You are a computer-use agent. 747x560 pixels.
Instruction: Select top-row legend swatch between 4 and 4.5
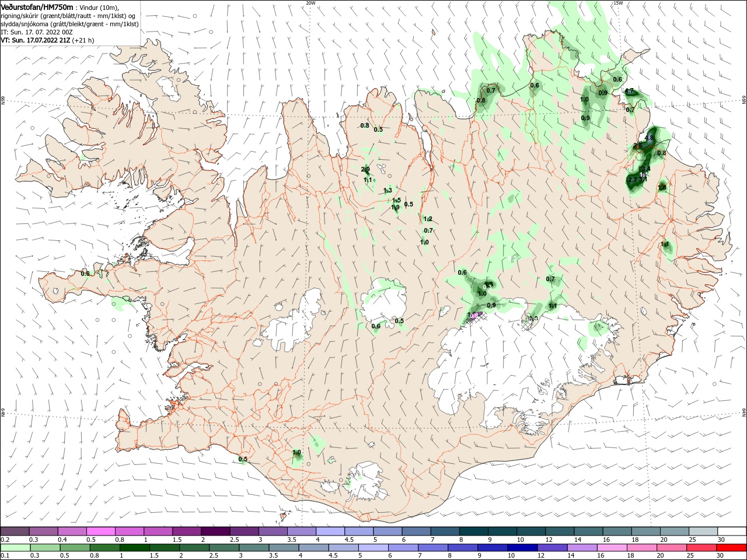tap(330, 531)
